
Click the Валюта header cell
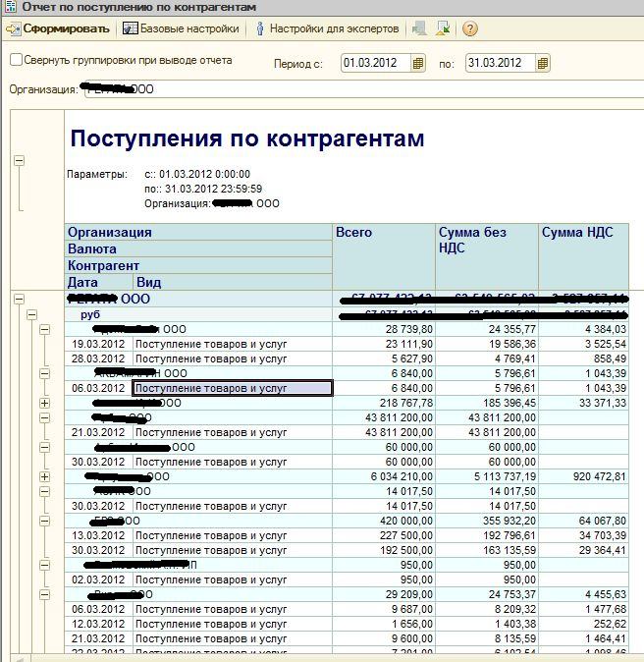pos(198,248)
